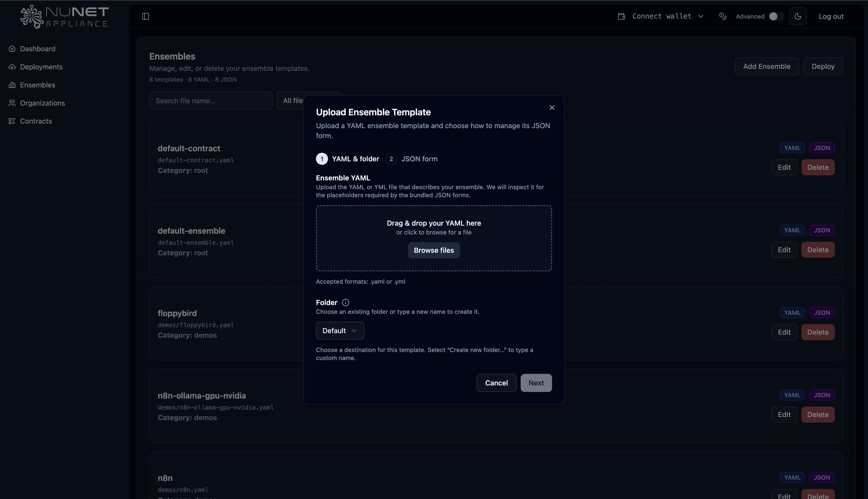This screenshot has height=499, width=868.
Task: Open the Default folder dropdown
Action: point(340,331)
